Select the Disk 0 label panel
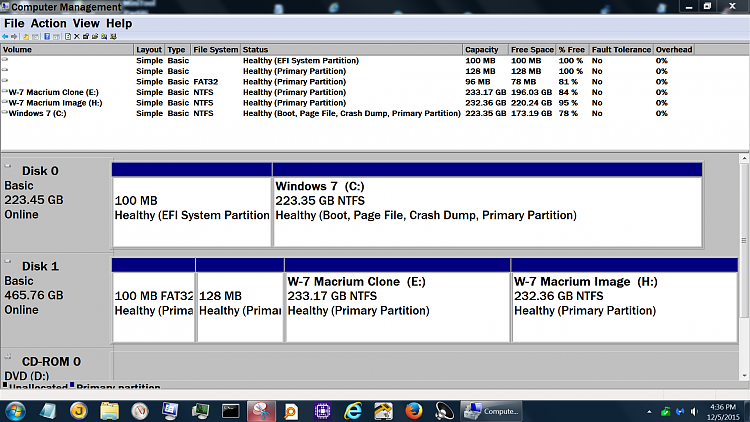Viewport: 750px width, 422px height. [x=56, y=205]
